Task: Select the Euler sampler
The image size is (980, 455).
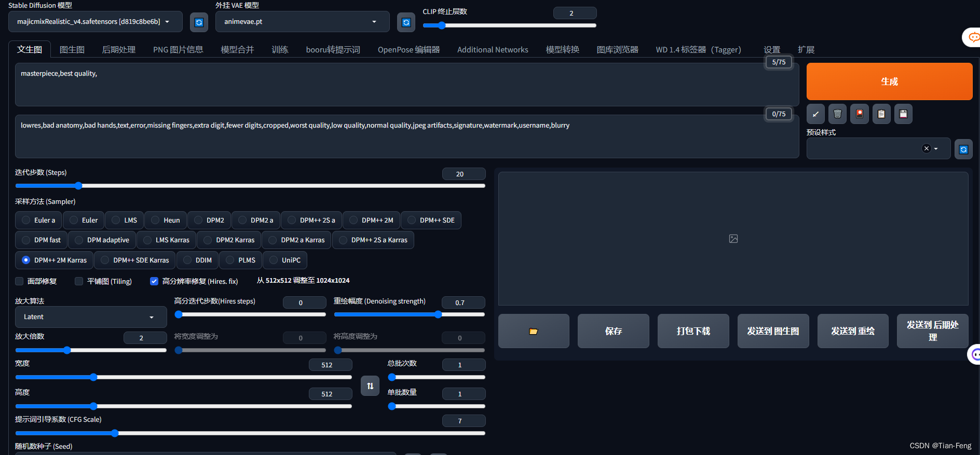Action: coord(84,220)
